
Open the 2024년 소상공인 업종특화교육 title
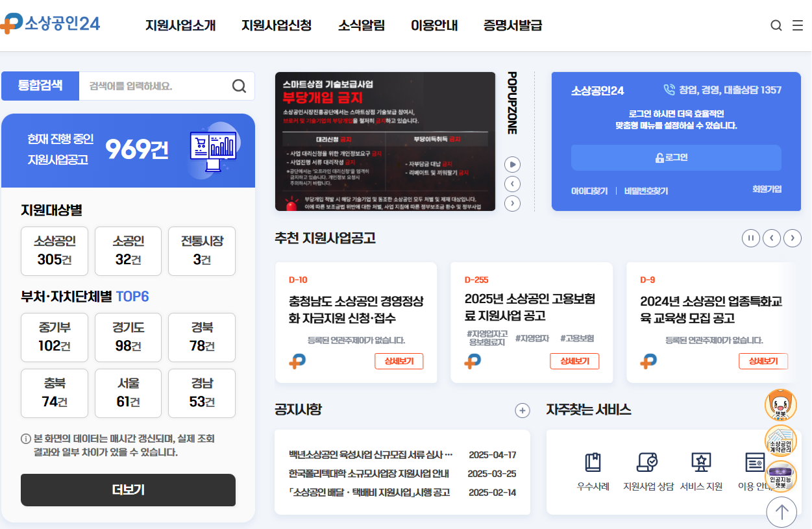[x=711, y=310]
